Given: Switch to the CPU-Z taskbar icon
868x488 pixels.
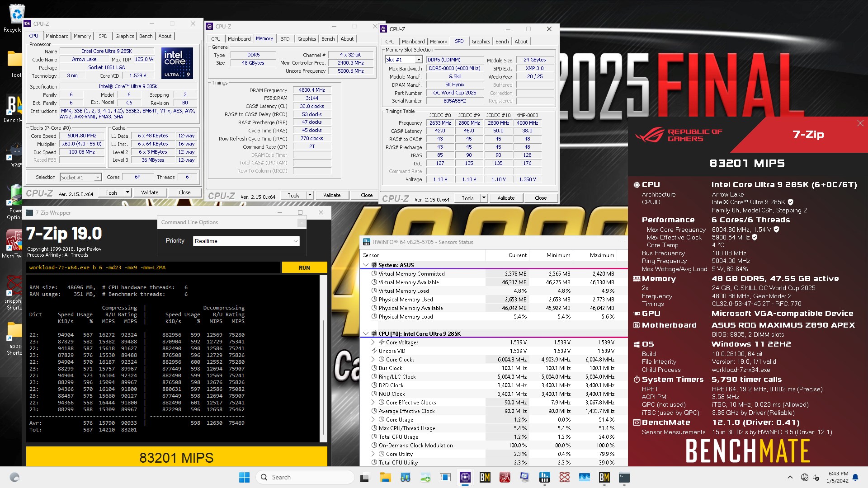Looking at the screenshot, I should point(465,477).
